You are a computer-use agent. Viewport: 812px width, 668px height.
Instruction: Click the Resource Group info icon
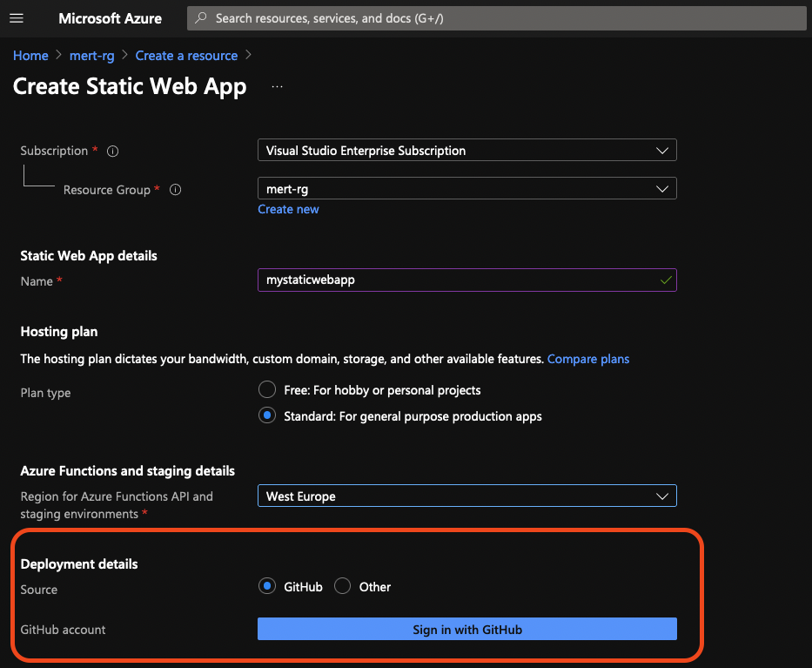(x=176, y=190)
